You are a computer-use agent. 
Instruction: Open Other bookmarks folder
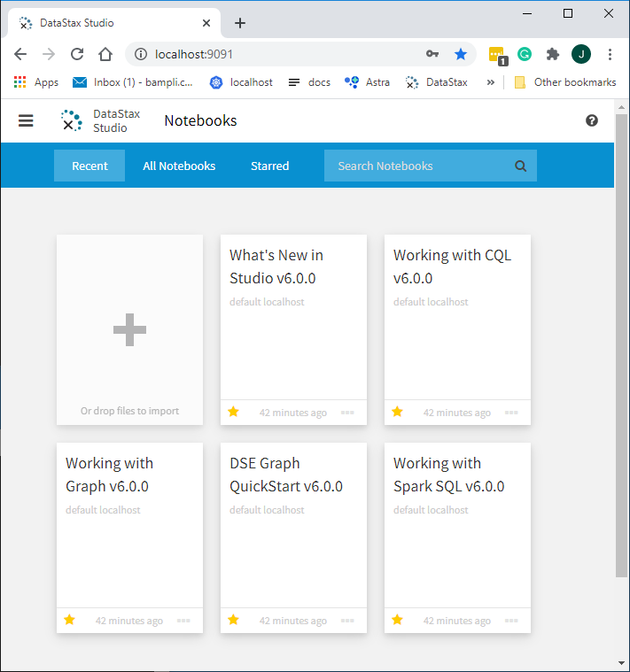[565, 82]
